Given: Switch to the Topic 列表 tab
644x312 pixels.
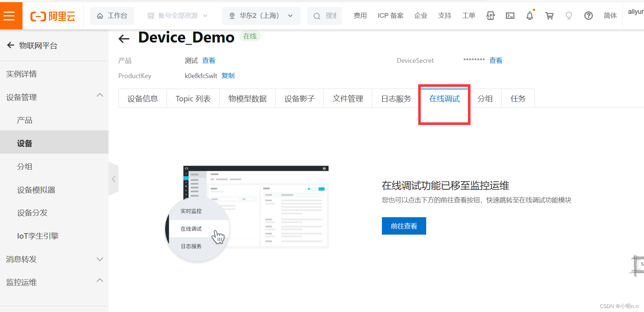Looking at the screenshot, I should pyautogui.click(x=193, y=98).
